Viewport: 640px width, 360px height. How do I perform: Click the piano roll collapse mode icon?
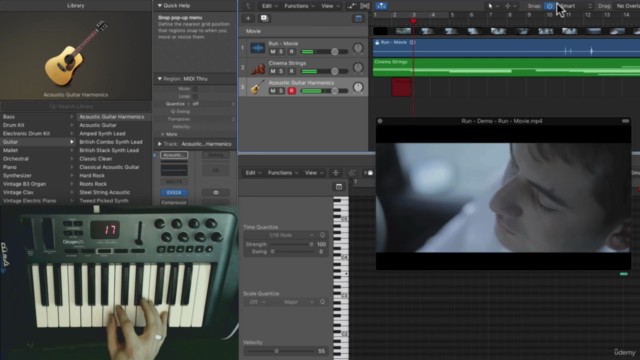click(336, 173)
